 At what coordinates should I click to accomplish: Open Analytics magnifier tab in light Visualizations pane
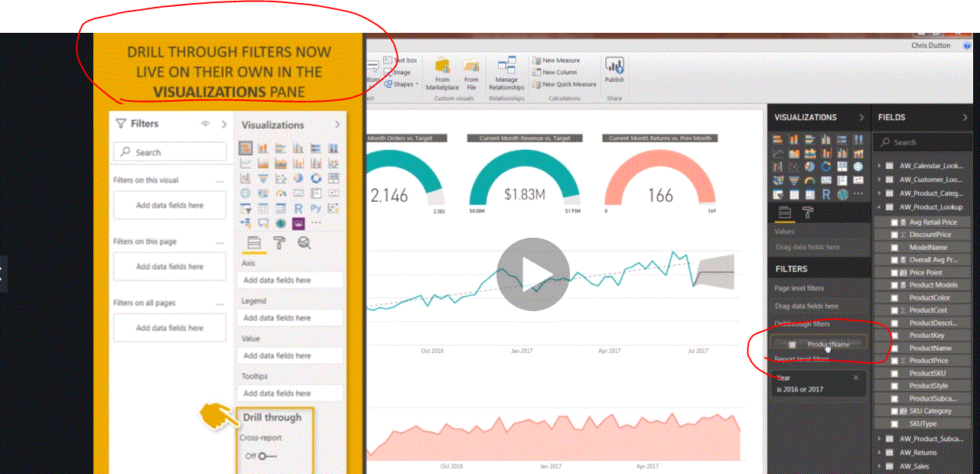pyautogui.click(x=304, y=243)
